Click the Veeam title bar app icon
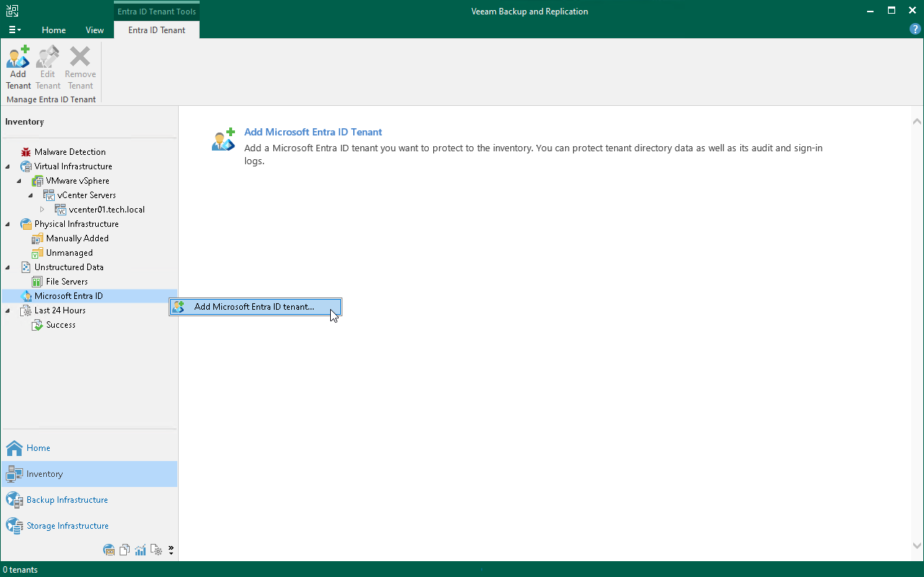 (x=12, y=11)
